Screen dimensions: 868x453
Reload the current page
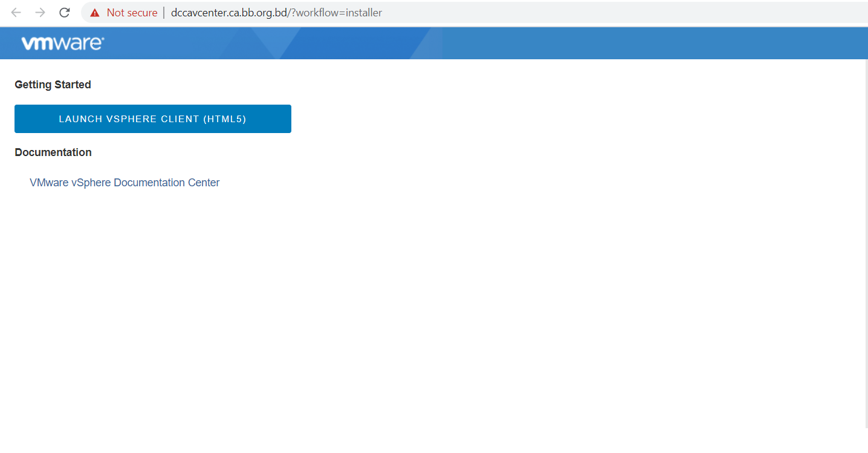pyautogui.click(x=65, y=13)
